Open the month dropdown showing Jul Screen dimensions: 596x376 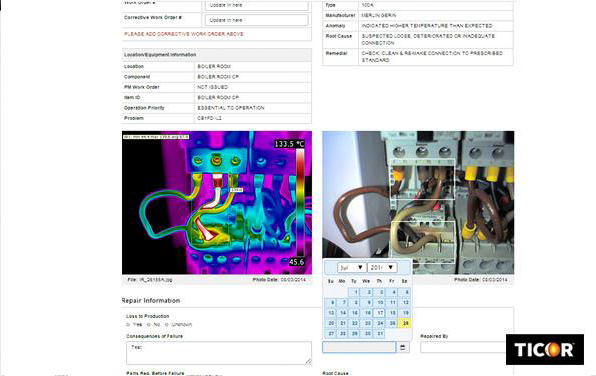pyautogui.click(x=352, y=268)
